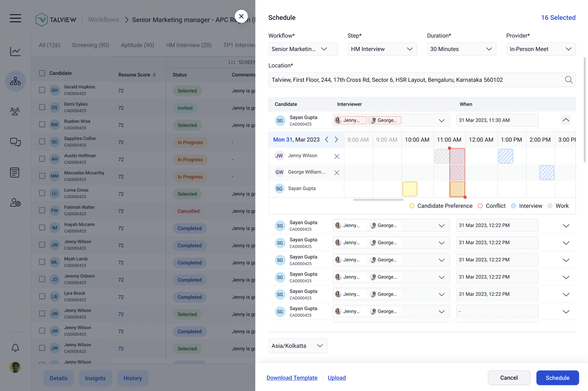The width and height of the screenshot is (588, 391).
Task: Open the Download Template link
Action: (x=292, y=378)
